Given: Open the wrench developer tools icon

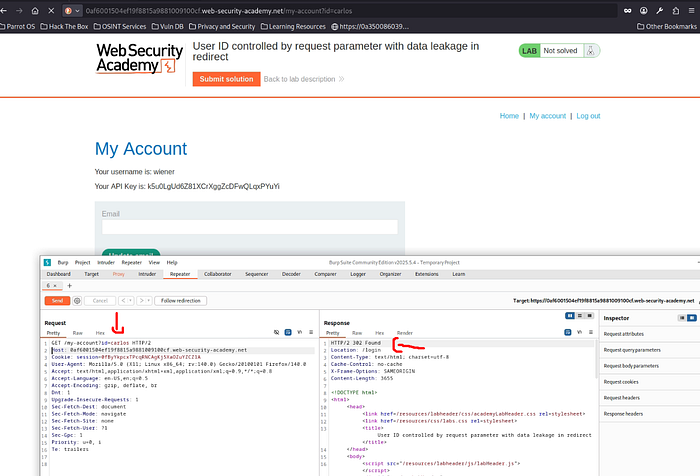Looking at the screenshot, I should pyautogui.click(x=660, y=11).
